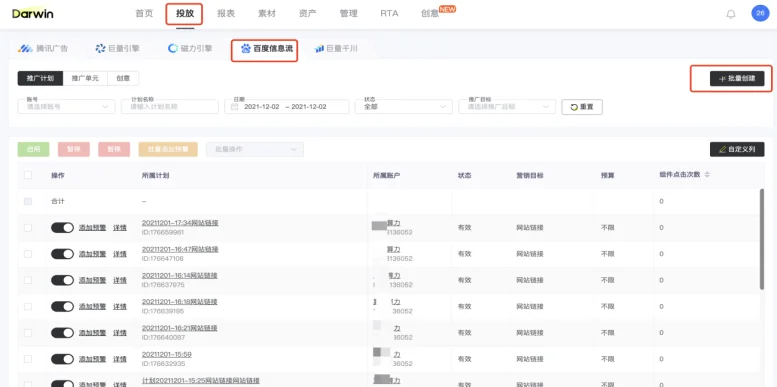This screenshot has width=777, height=387.
Task: Open plan link 20211201-16:14网站链接
Action: [180, 276]
